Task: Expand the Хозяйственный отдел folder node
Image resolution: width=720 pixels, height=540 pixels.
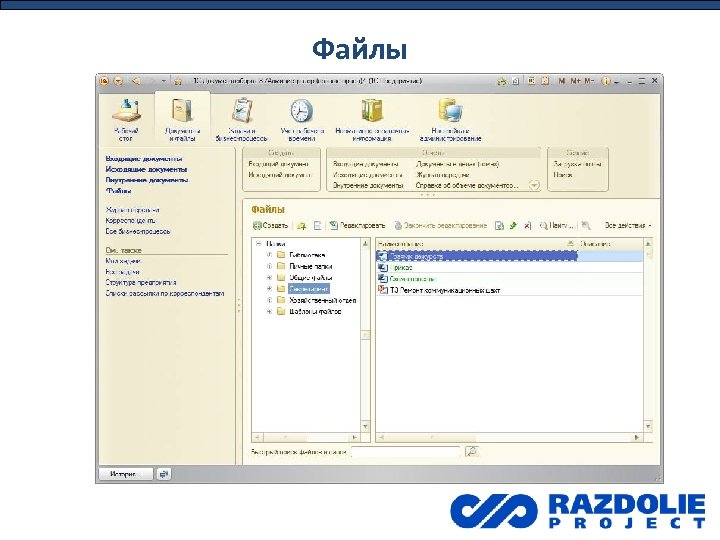Action: (270, 300)
